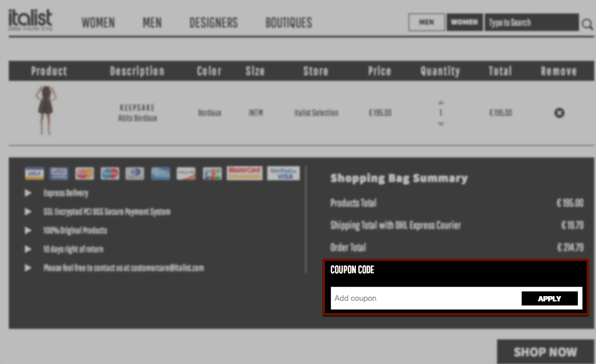Click the JCB payment icon
The height and width of the screenshot is (364, 596).
click(x=212, y=173)
